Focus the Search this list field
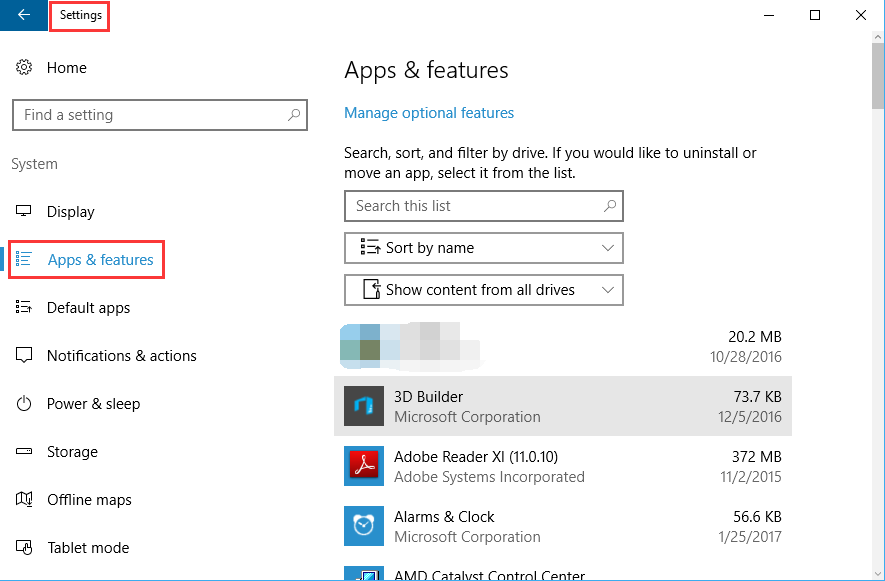 (484, 206)
